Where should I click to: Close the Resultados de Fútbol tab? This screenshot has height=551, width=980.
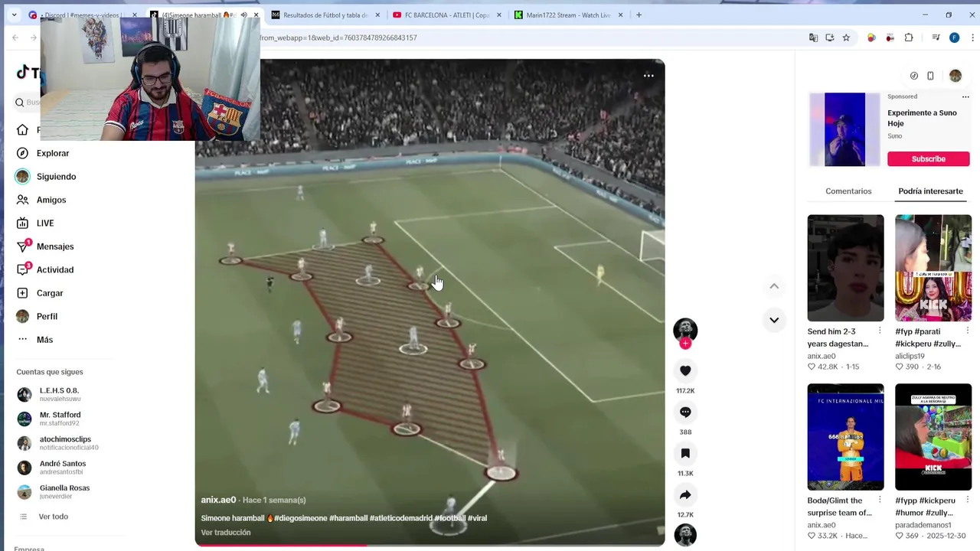click(377, 15)
